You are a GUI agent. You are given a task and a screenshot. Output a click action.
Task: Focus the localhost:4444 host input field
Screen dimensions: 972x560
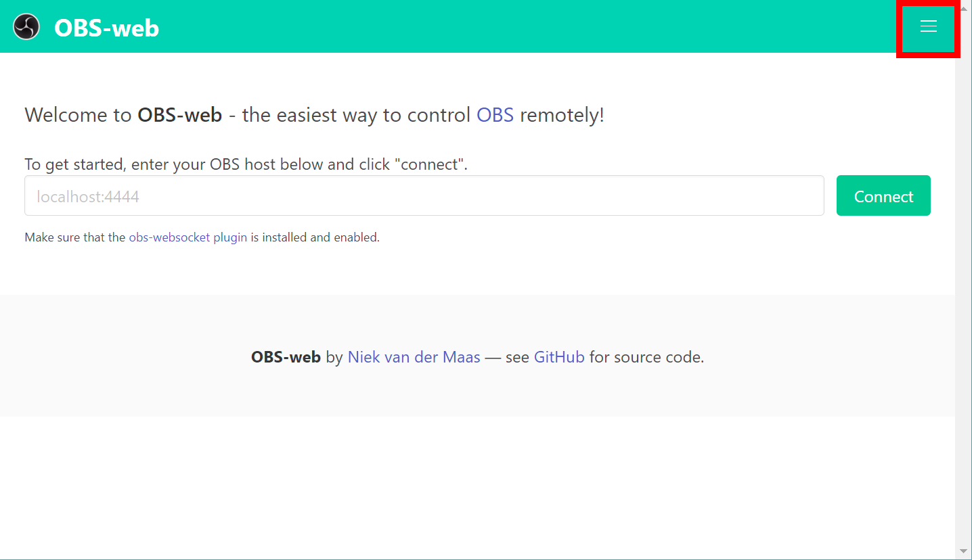424,196
